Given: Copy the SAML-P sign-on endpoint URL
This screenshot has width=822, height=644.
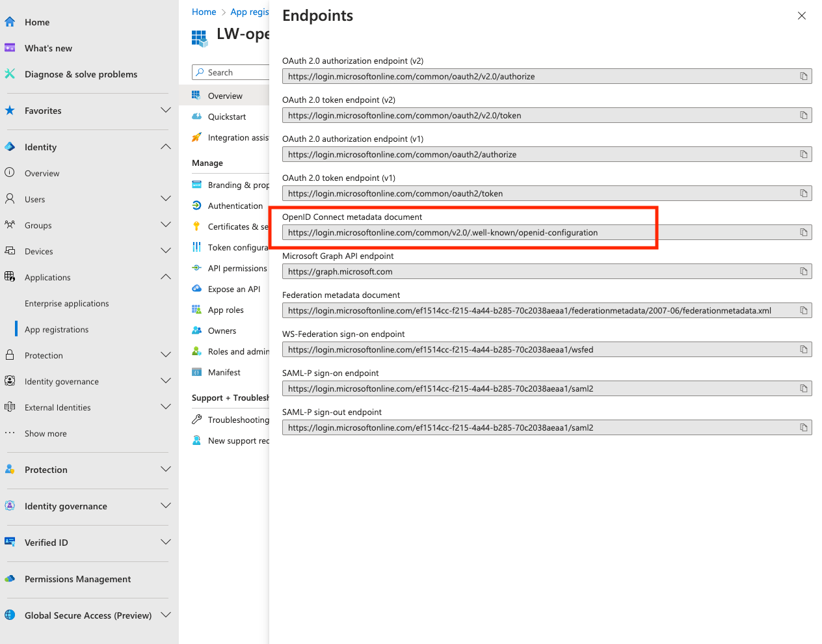Looking at the screenshot, I should point(804,388).
